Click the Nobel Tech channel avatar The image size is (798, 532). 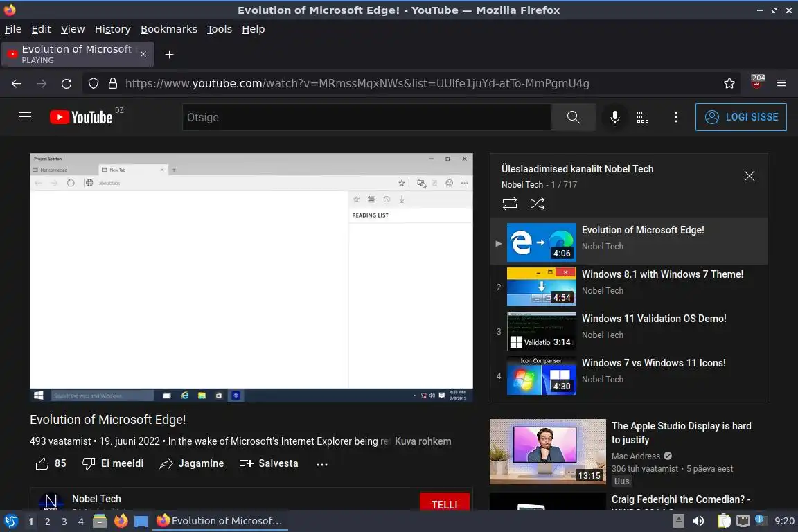(x=51, y=502)
